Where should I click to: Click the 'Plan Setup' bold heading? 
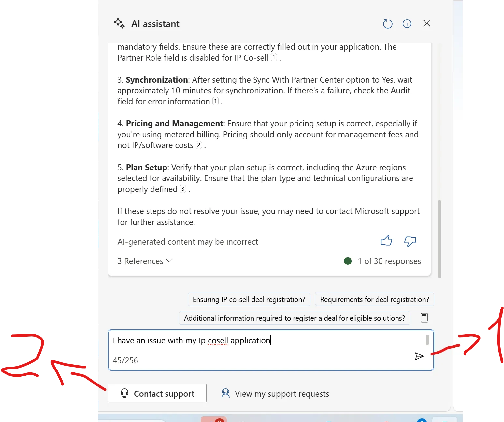click(147, 167)
